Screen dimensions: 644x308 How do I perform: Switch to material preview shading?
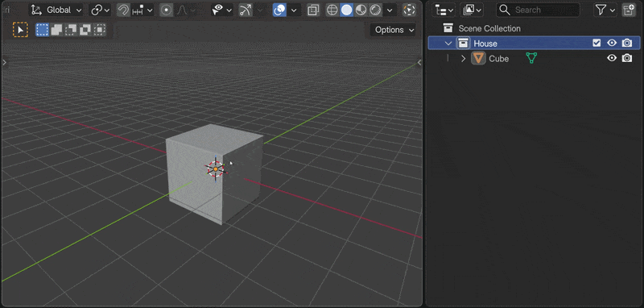(x=361, y=10)
